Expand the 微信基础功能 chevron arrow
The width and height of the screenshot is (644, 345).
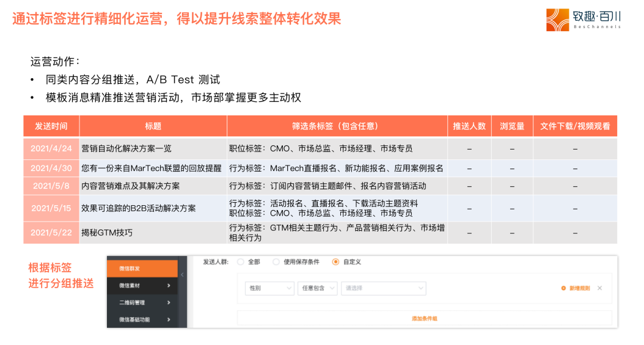coord(169,319)
